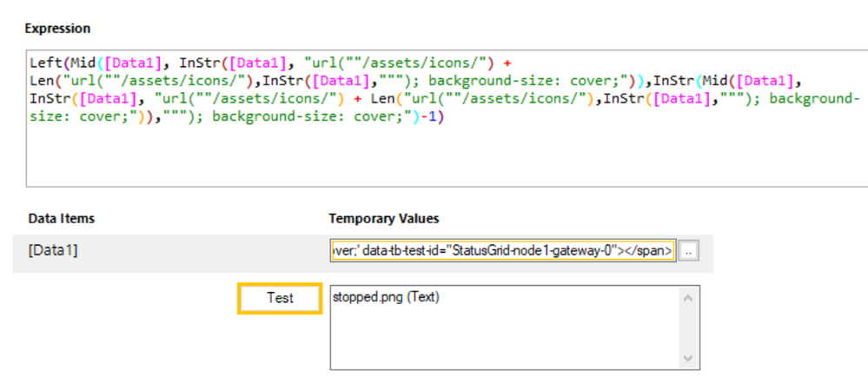Click 'InStr' at start of third expression line
This screenshot has width=868, height=384.
47,99
